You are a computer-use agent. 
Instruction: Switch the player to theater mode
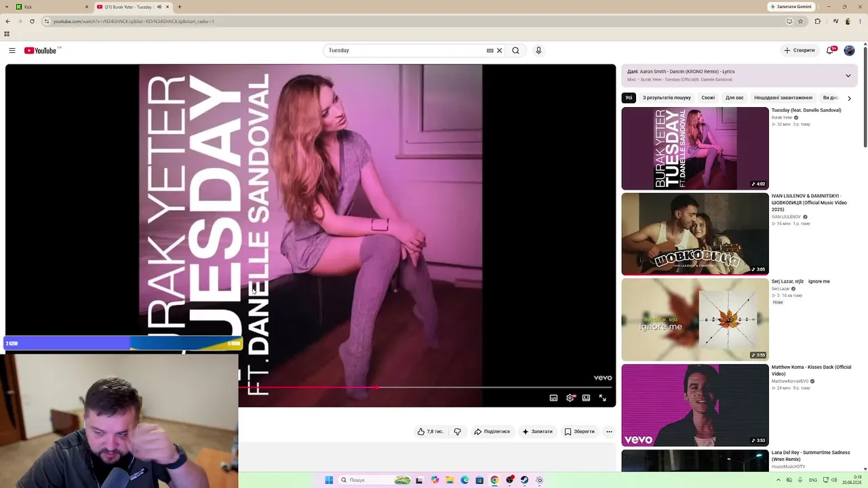click(586, 398)
